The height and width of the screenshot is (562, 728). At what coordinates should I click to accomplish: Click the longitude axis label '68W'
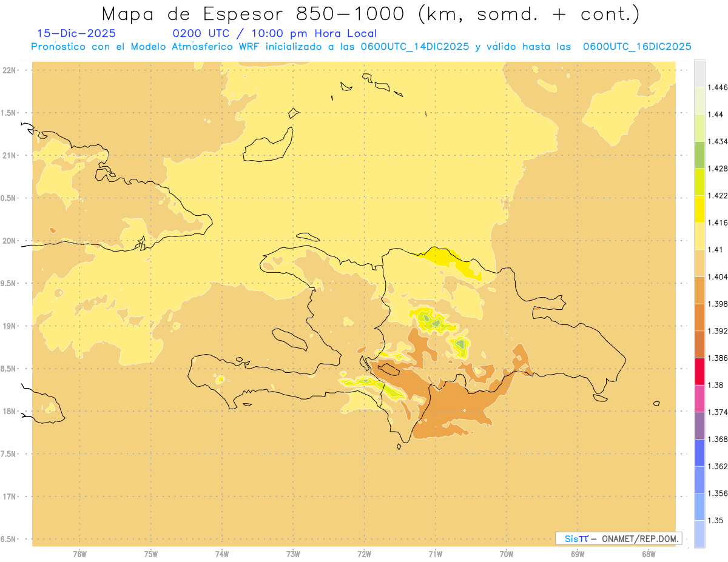click(649, 553)
